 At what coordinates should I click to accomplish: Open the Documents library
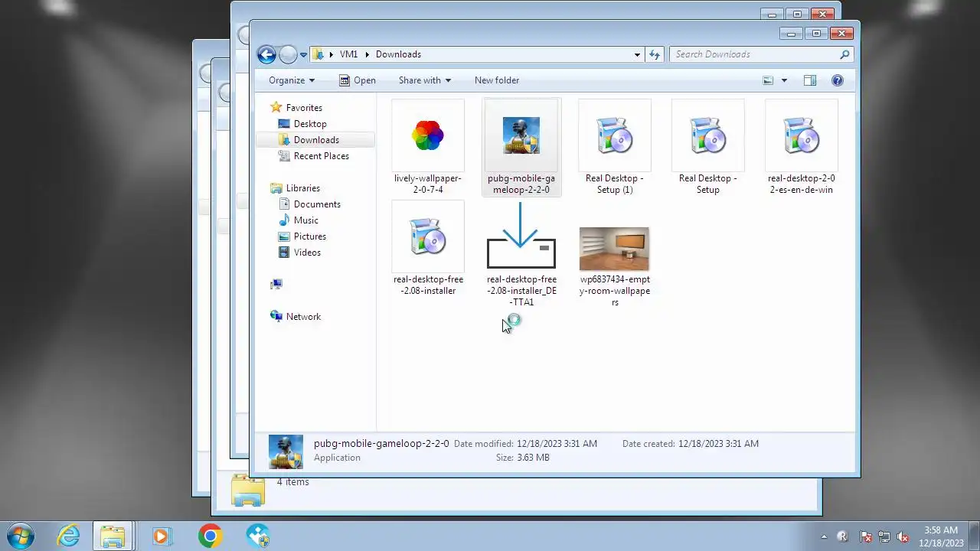(317, 204)
